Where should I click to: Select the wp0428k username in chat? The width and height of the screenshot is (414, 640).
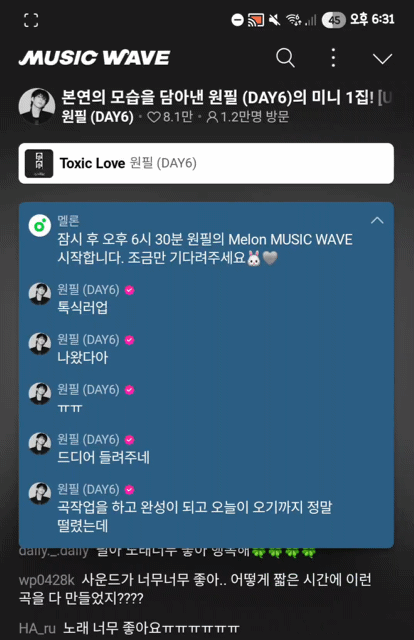point(47,580)
